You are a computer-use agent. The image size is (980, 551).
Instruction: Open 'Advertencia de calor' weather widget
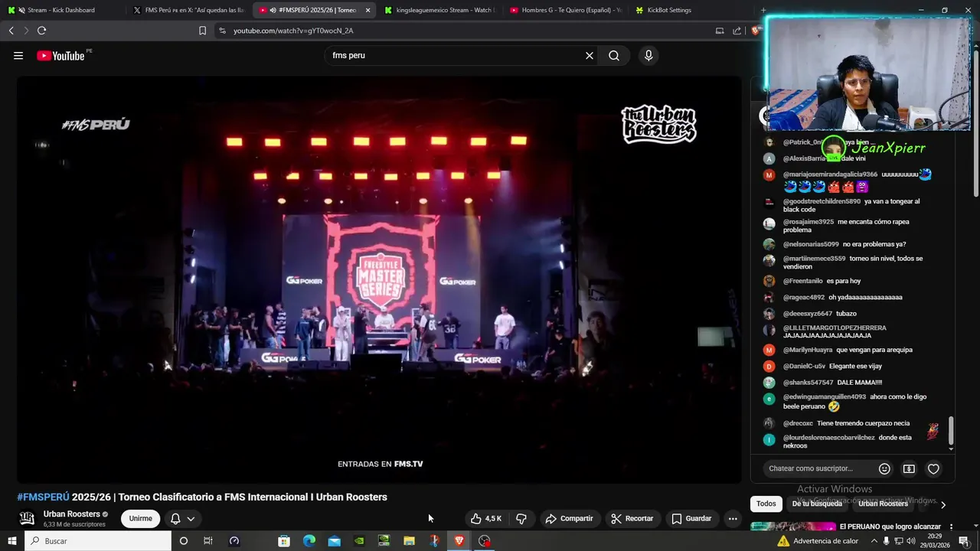(818, 541)
